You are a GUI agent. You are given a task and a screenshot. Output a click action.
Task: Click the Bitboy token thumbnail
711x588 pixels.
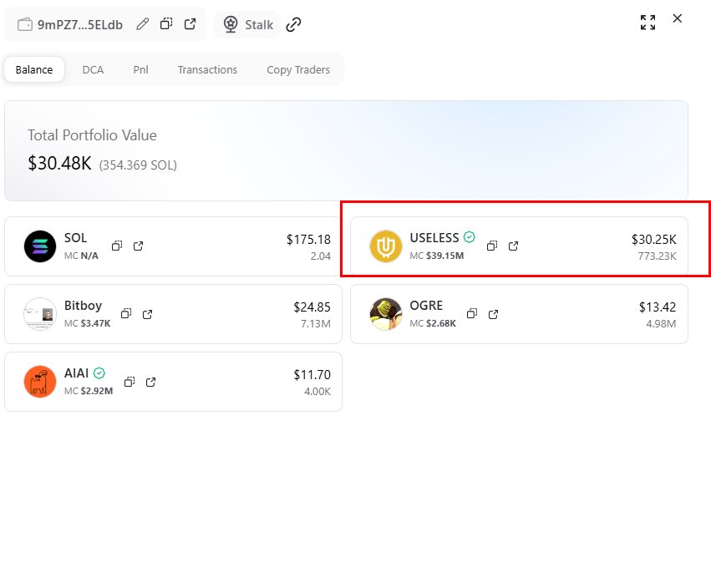(40, 314)
